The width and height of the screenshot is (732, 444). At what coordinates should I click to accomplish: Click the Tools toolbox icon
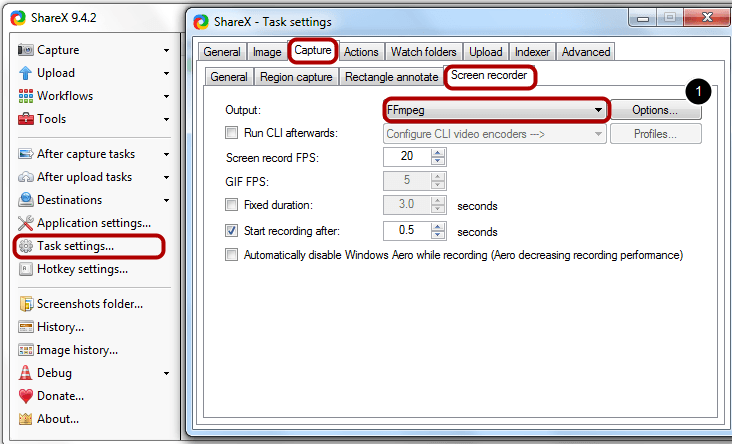(26, 119)
